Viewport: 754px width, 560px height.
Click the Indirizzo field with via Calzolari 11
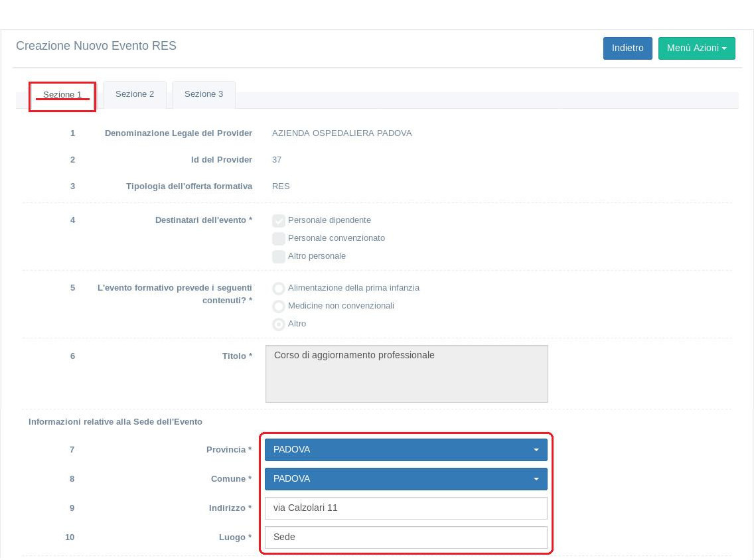(x=406, y=508)
